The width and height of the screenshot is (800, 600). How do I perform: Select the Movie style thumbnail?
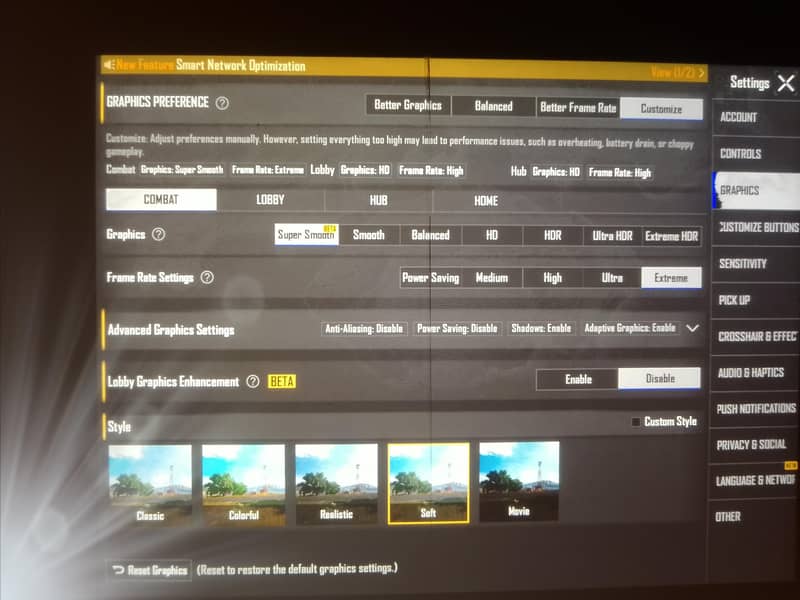(x=519, y=481)
